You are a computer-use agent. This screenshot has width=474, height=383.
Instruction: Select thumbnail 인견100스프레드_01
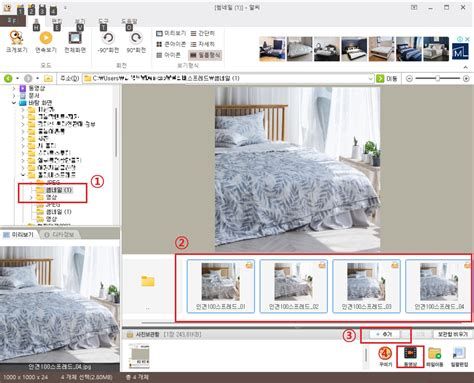coord(221,286)
